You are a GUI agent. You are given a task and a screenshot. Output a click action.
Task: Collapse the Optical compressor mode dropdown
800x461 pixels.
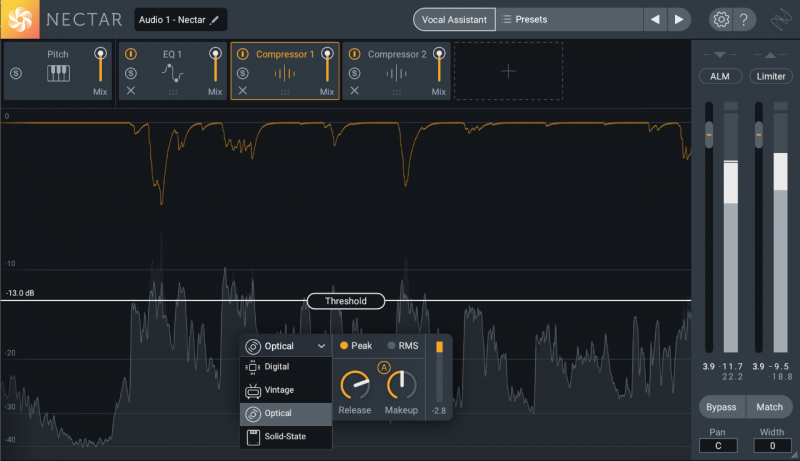321,346
